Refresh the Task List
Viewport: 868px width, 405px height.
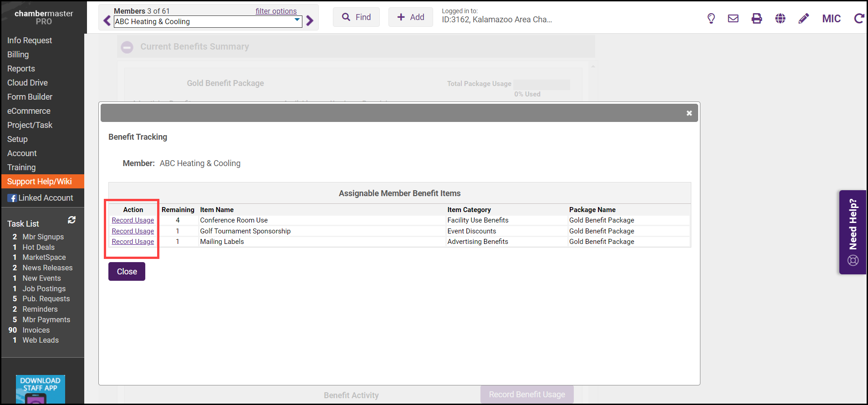pos(71,220)
